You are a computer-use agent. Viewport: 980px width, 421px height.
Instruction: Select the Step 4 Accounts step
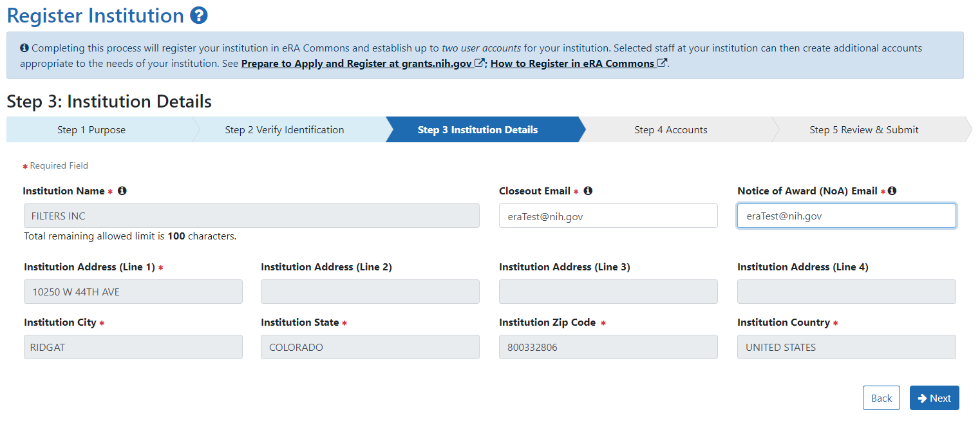click(671, 129)
